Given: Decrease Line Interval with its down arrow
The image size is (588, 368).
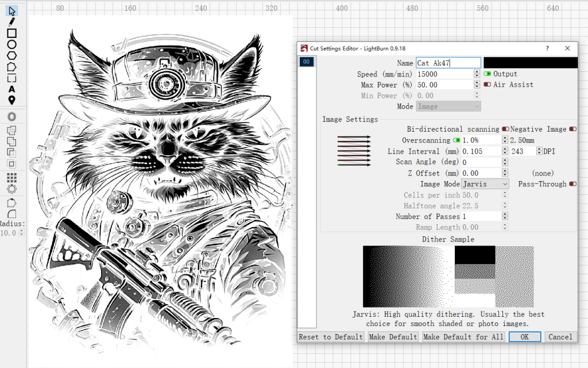Looking at the screenshot, I should point(505,154).
